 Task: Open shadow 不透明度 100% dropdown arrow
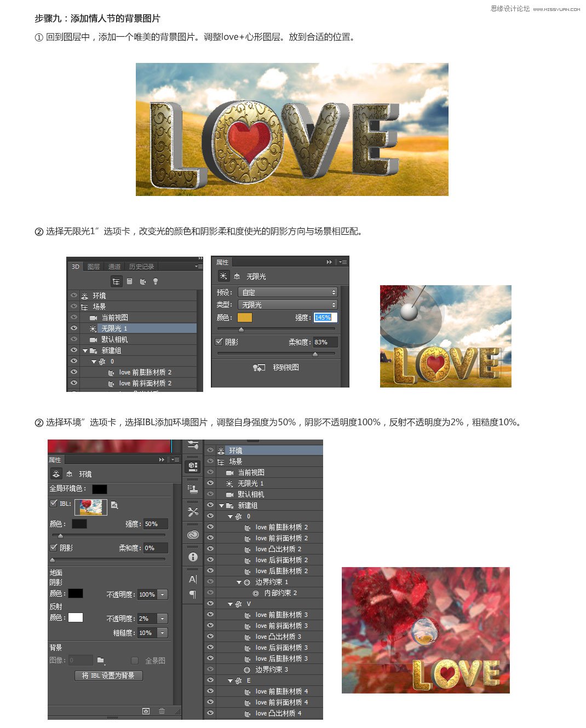(x=163, y=594)
